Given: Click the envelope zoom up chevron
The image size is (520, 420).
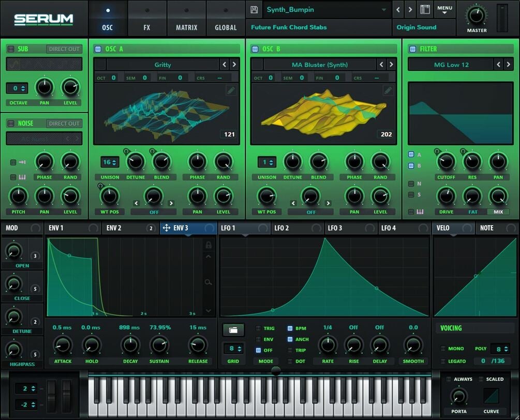Looking at the screenshot, I should (x=209, y=257).
